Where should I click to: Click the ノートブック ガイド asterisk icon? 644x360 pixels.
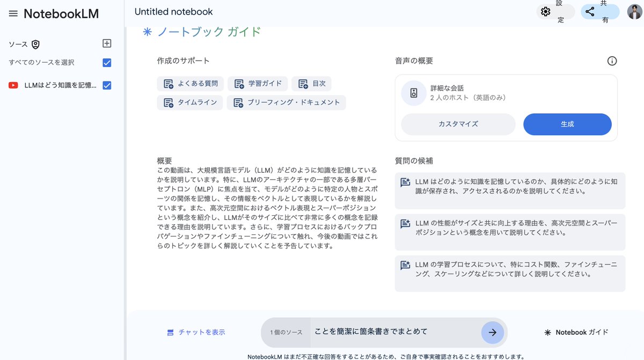(147, 32)
